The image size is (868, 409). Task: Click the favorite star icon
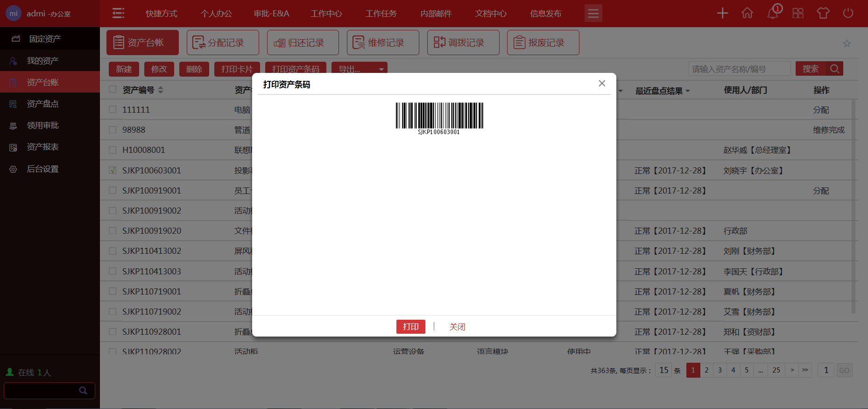[847, 43]
